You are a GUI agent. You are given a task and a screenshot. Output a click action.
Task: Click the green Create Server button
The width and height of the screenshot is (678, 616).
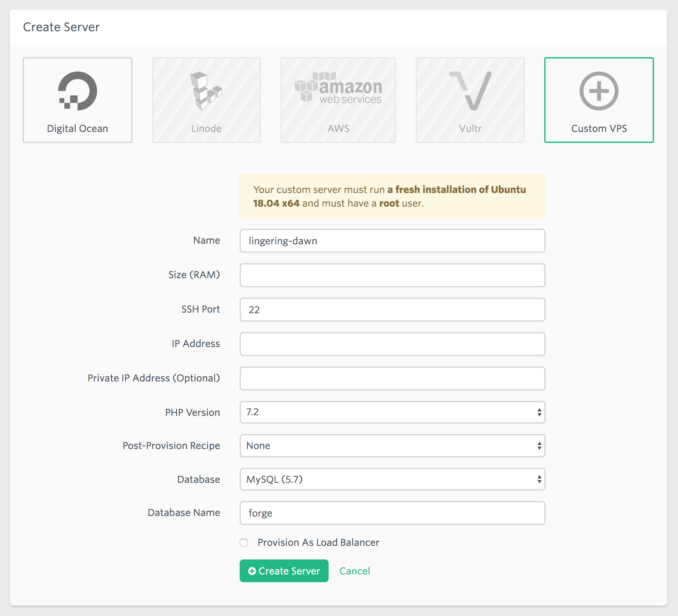tap(284, 571)
